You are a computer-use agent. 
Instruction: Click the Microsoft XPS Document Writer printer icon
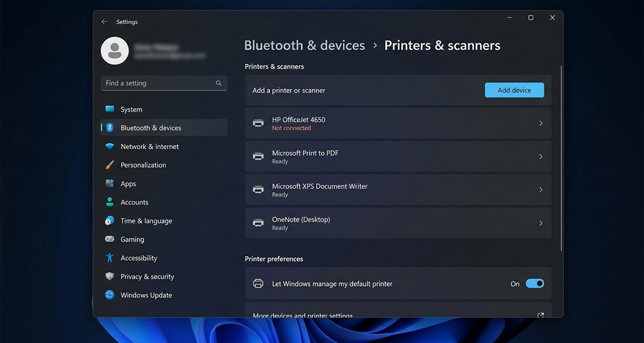pyautogui.click(x=258, y=190)
